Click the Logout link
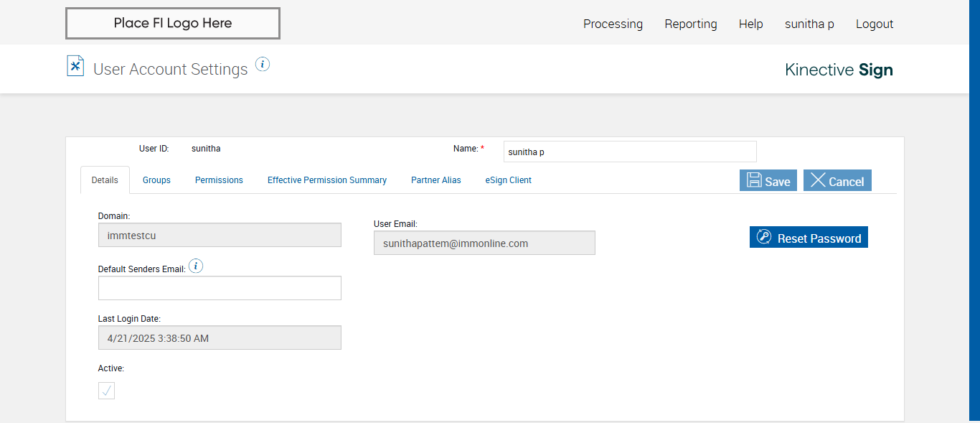Image resolution: width=980 pixels, height=423 pixels. click(x=875, y=24)
